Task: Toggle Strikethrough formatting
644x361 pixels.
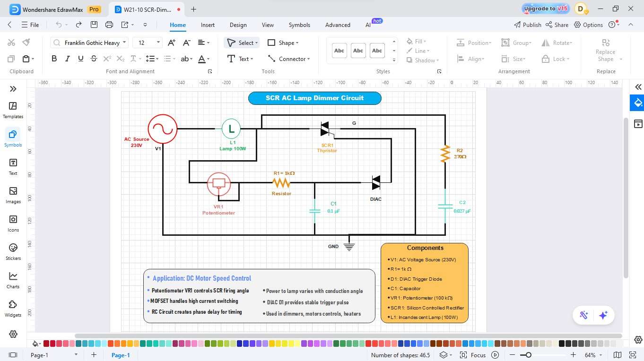Action: click(94, 59)
